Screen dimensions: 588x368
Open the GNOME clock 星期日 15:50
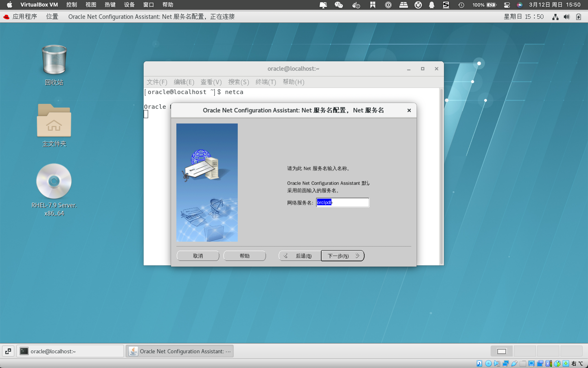524,17
